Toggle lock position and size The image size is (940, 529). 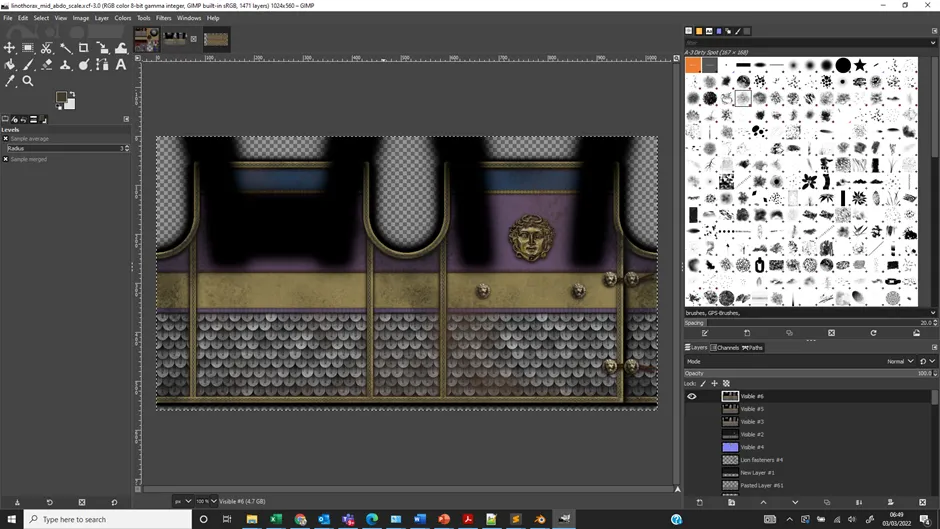coord(715,384)
